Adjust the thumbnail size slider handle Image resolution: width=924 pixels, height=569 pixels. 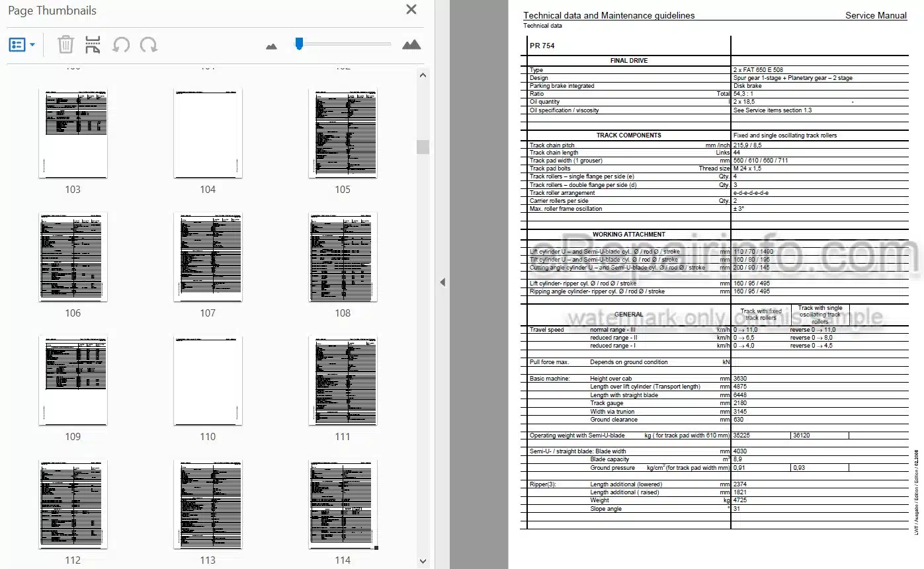pos(299,44)
